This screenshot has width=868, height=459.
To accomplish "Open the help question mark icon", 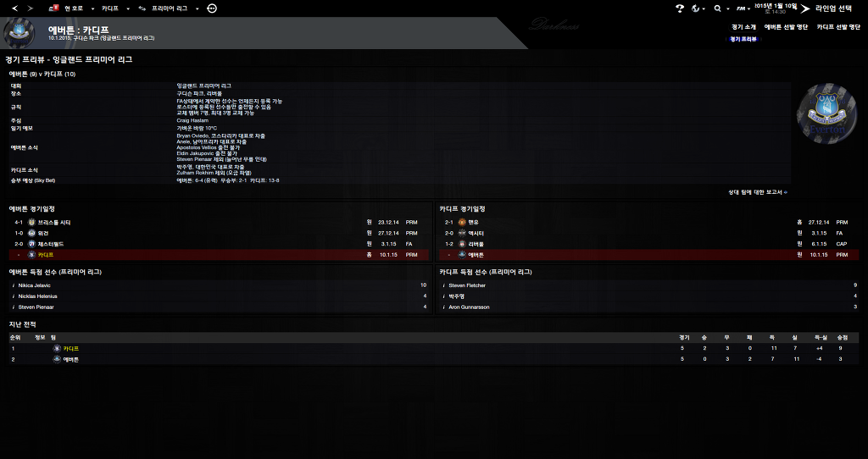I will (x=680, y=8).
